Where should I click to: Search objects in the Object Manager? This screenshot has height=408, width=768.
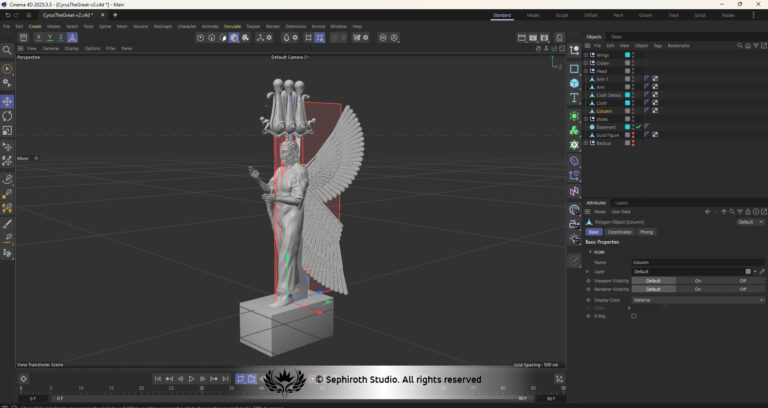coord(740,46)
